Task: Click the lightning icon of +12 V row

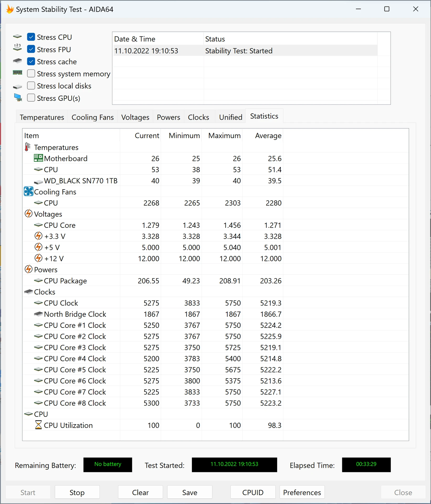Action: [x=38, y=258]
